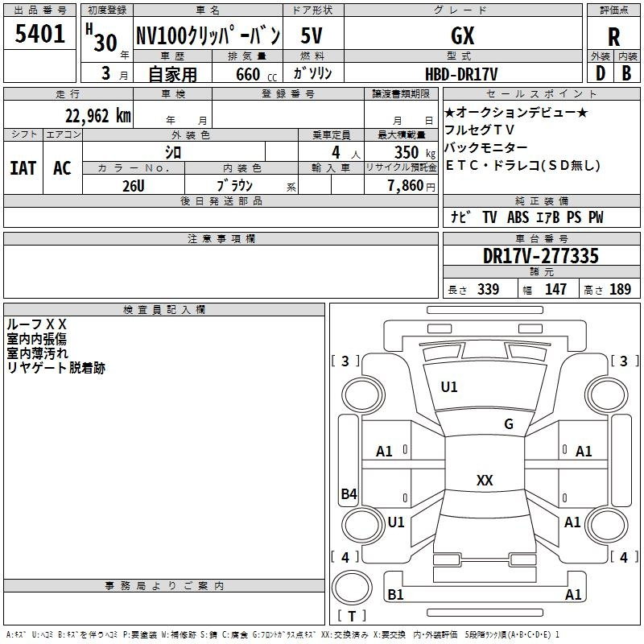
Task: Select chassis number DR17V-277335
Action: pos(540,257)
